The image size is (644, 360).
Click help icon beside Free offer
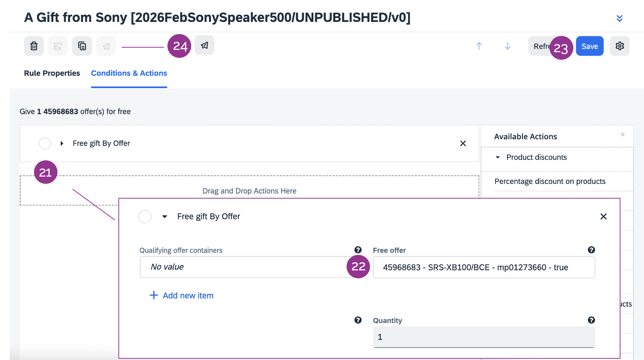pyautogui.click(x=591, y=250)
